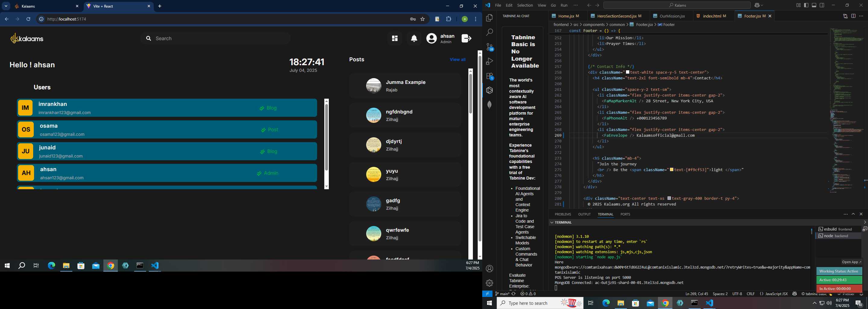The width and height of the screenshot is (868, 309).
Task: Open the Manage gear in VS Code
Action: coord(489,283)
